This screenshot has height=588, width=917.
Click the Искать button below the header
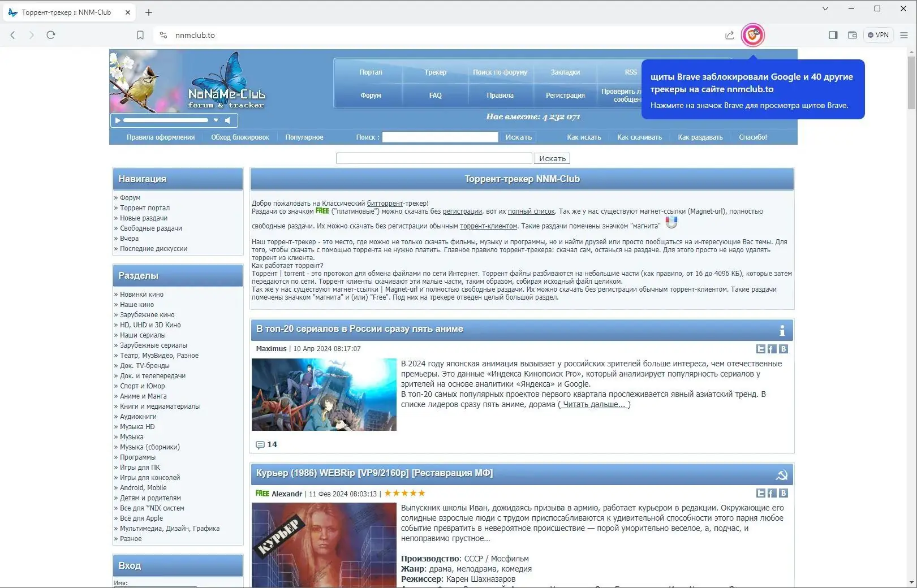[553, 158]
